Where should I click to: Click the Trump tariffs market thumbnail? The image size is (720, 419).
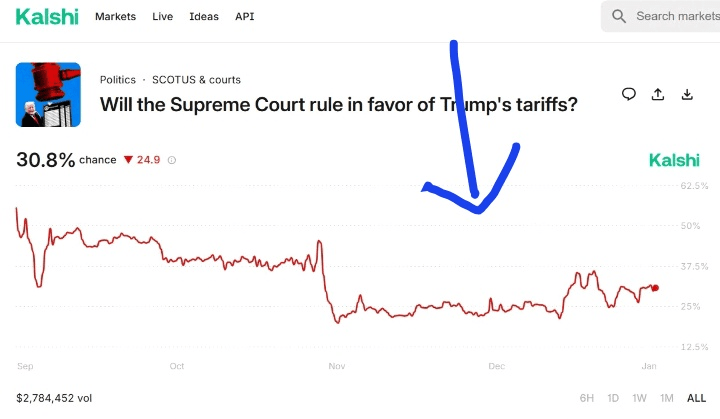tap(48, 94)
